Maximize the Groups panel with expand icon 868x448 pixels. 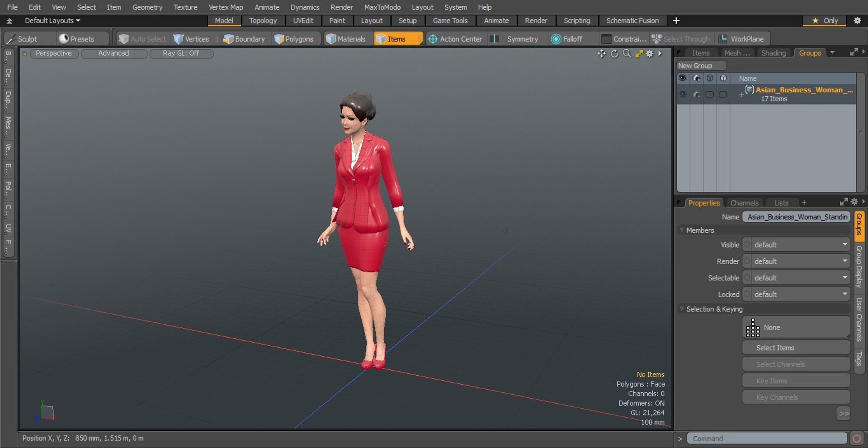(854, 52)
